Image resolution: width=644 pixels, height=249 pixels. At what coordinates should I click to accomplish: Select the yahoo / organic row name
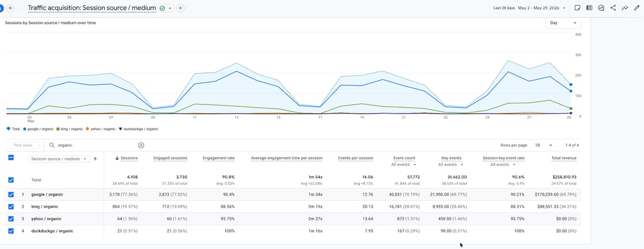46,219
